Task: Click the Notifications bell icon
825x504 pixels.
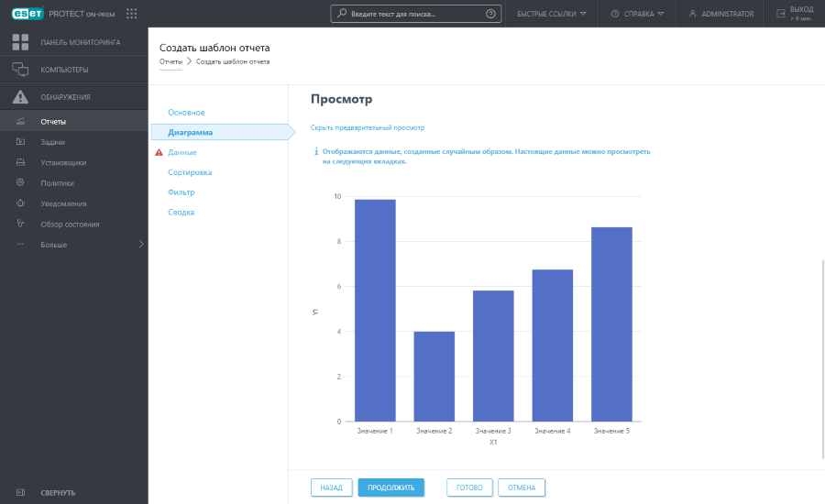Action: pyautogui.click(x=20, y=203)
